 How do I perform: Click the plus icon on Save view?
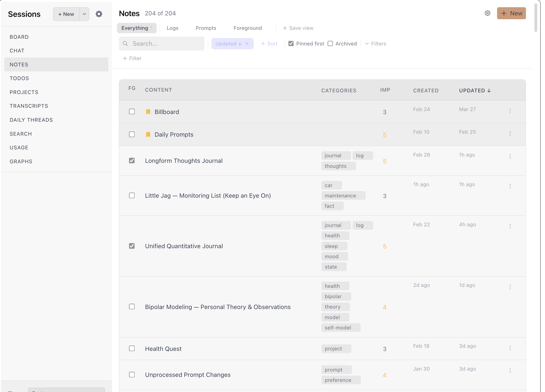285,28
